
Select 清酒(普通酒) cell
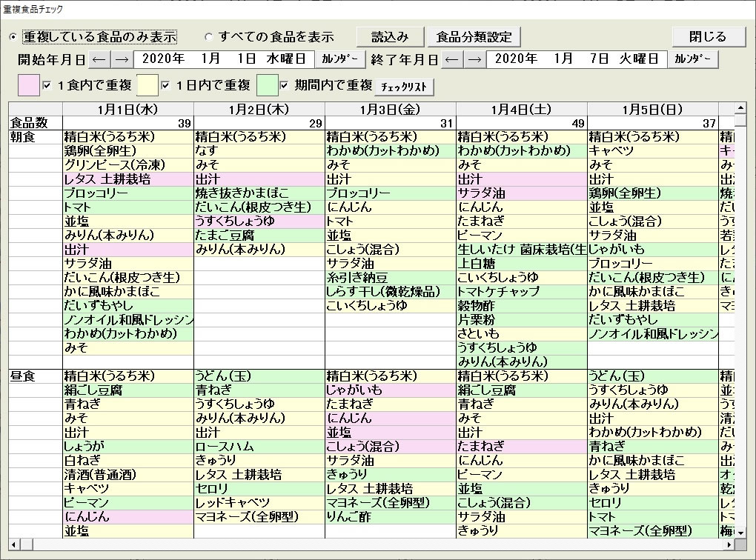128,475
